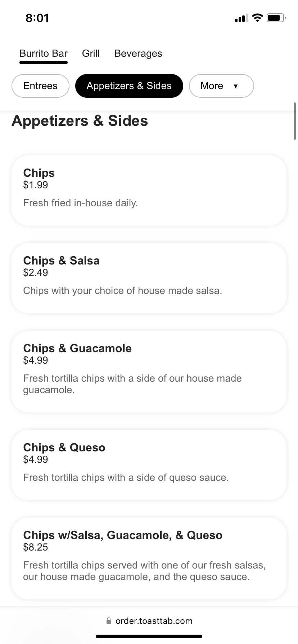Click the page scrollbar thumb

click(x=295, y=121)
